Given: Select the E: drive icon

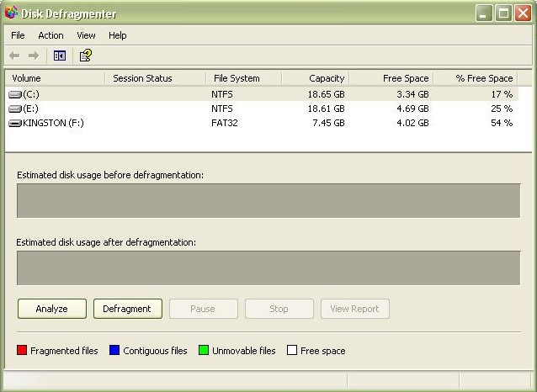Looking at the screenshot, I should pos(15,109).
